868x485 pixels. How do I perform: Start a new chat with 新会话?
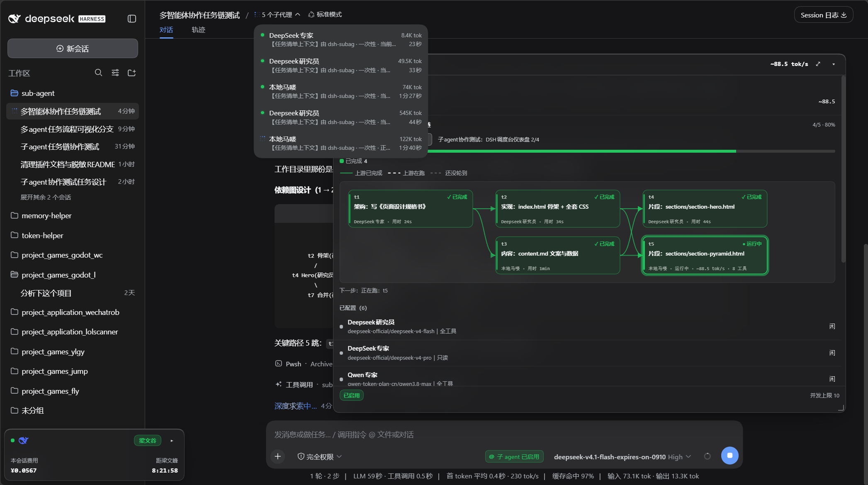click(x=73, y=49)
